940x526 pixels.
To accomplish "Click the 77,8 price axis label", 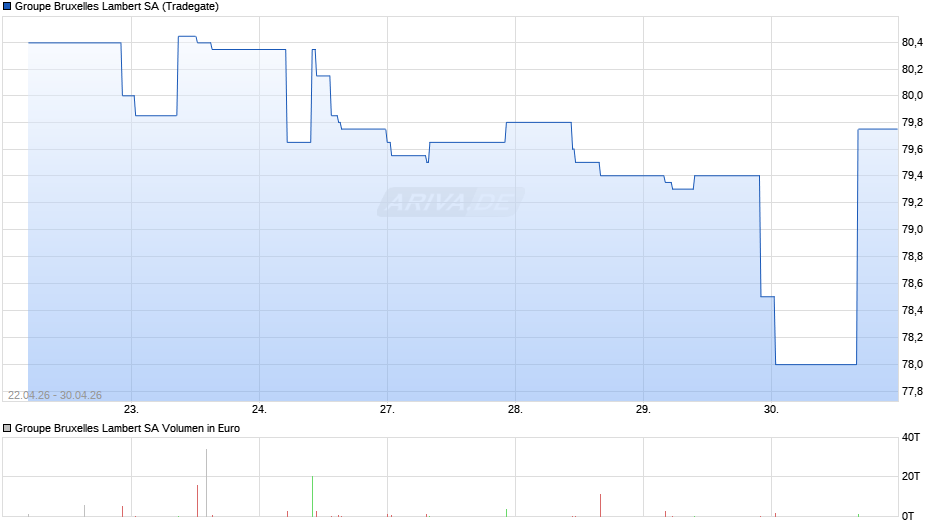I will pyautogui.click(x=912, y=392).
